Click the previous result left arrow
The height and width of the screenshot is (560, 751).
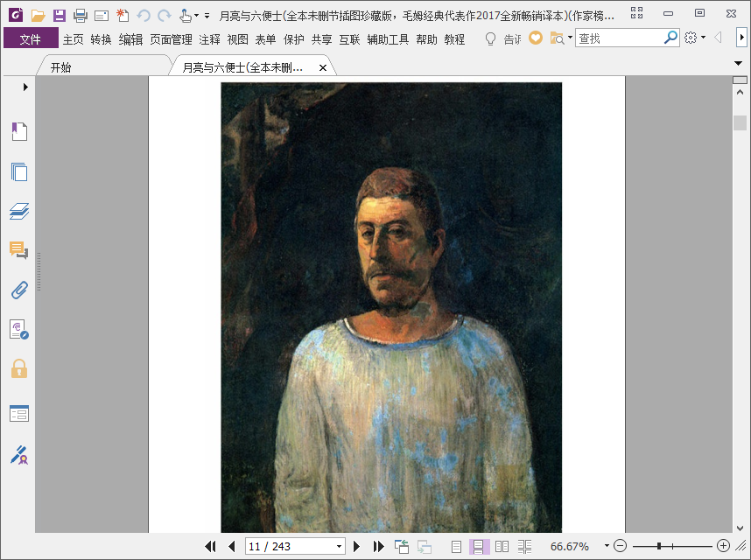pyautogui.click(x=718, y=38)
